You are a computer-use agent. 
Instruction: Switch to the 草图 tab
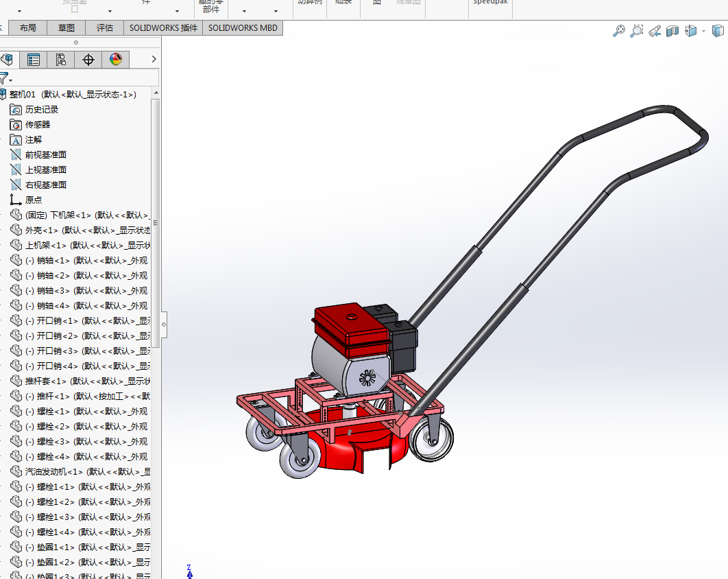(66, 28)
